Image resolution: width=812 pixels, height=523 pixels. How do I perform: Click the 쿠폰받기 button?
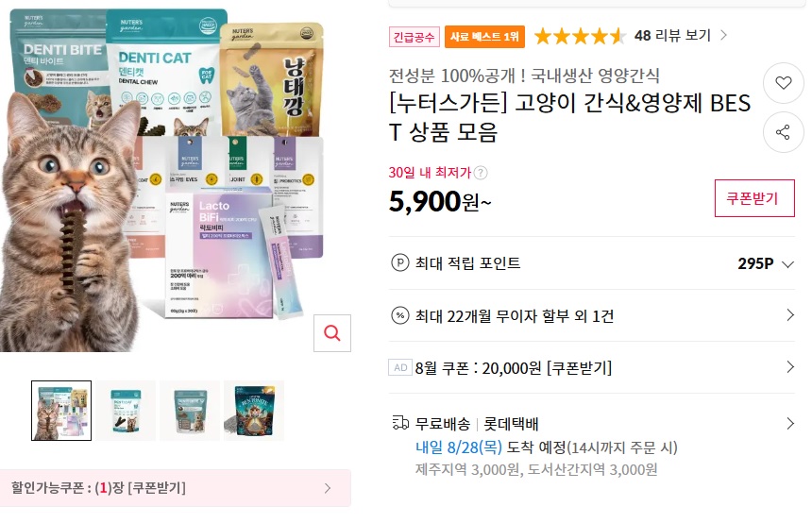(754, 198)
